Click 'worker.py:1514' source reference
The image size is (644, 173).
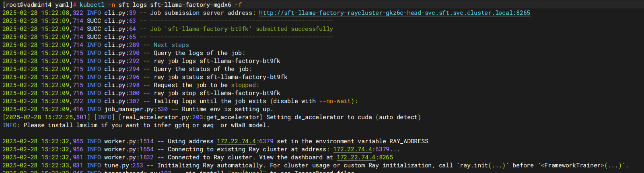(129, 141)
